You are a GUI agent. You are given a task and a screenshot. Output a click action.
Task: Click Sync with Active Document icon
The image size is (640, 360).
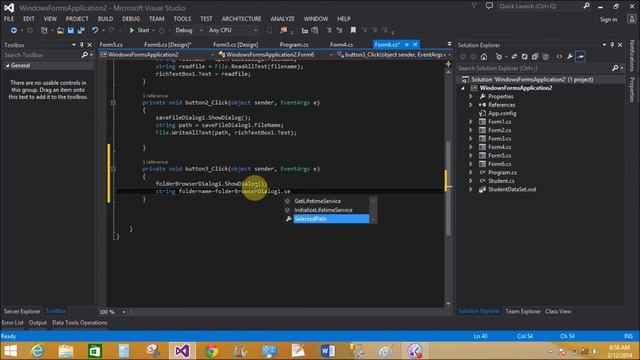pyautogui.click(x=514, y=57)
